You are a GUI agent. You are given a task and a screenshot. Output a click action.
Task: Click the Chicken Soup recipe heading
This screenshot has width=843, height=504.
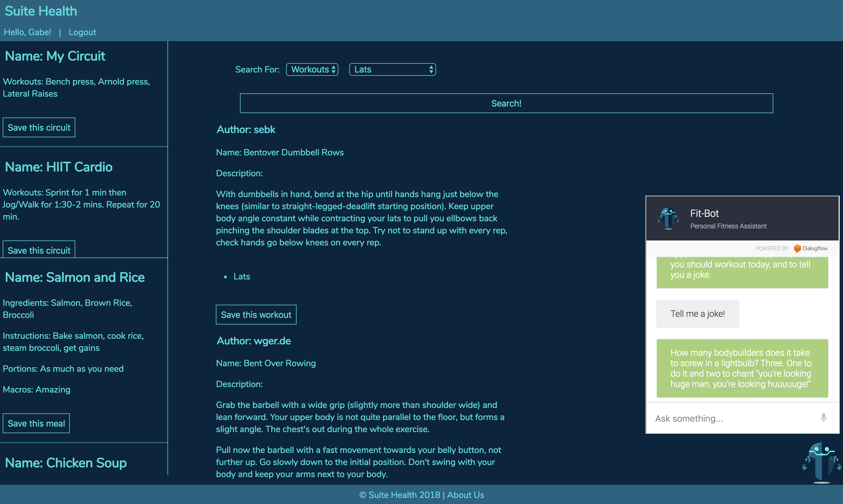point(66,463)
